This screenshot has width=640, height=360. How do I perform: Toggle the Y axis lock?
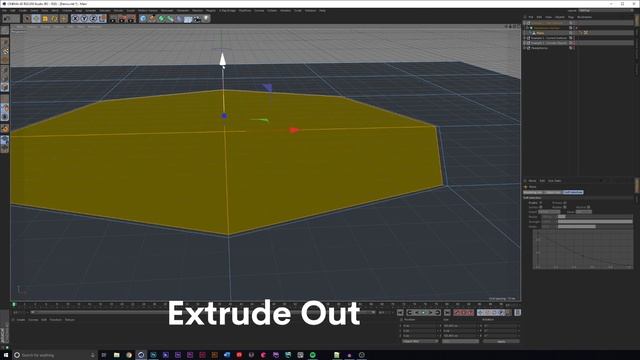[84, 19]
